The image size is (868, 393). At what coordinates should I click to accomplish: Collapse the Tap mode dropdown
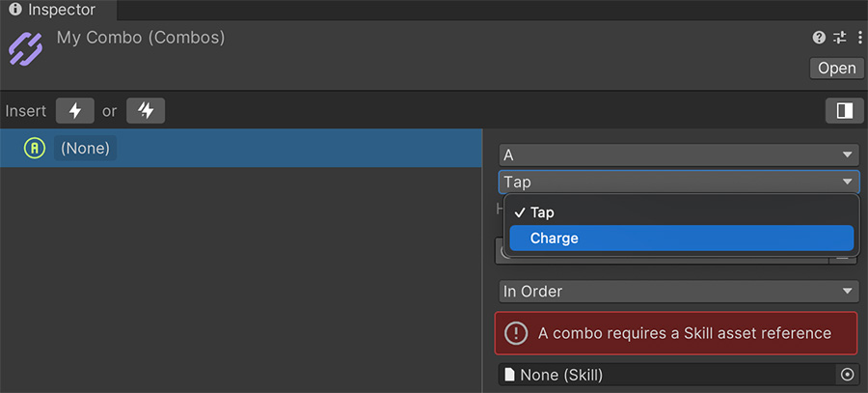(679, 182)
